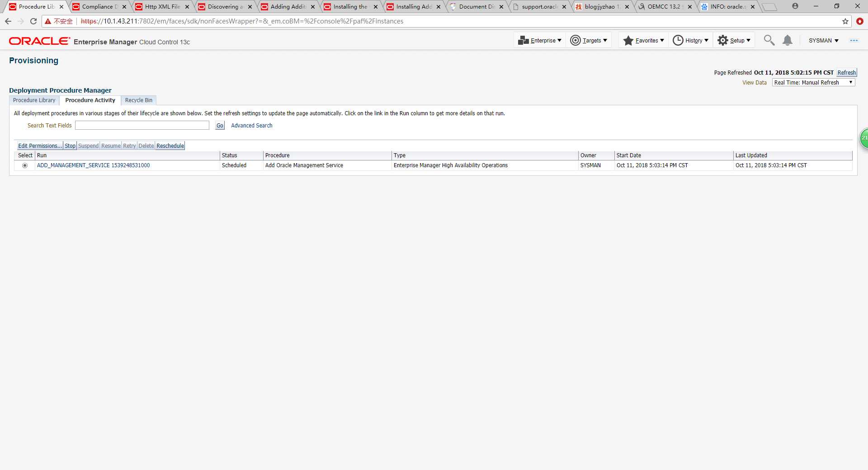Click the Retry button
Image resolution: width=868 pixels, height=470 pixels.
tap(129, 146)
